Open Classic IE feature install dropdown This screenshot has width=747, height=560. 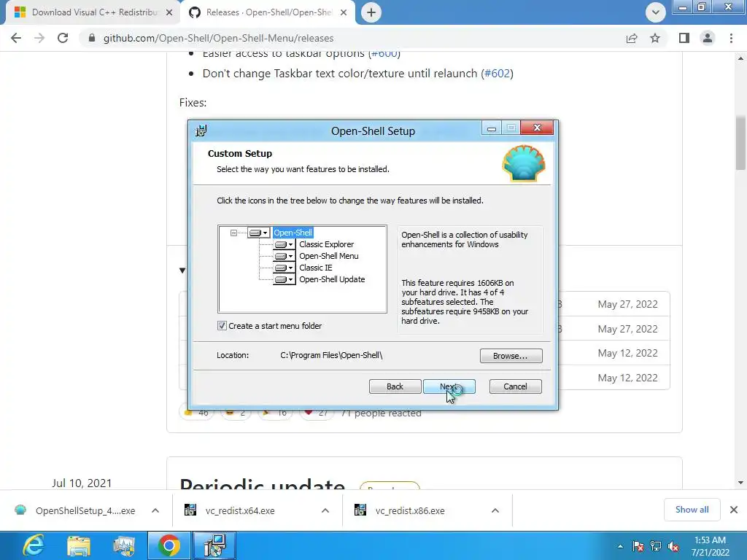click(x=284, y=268)
